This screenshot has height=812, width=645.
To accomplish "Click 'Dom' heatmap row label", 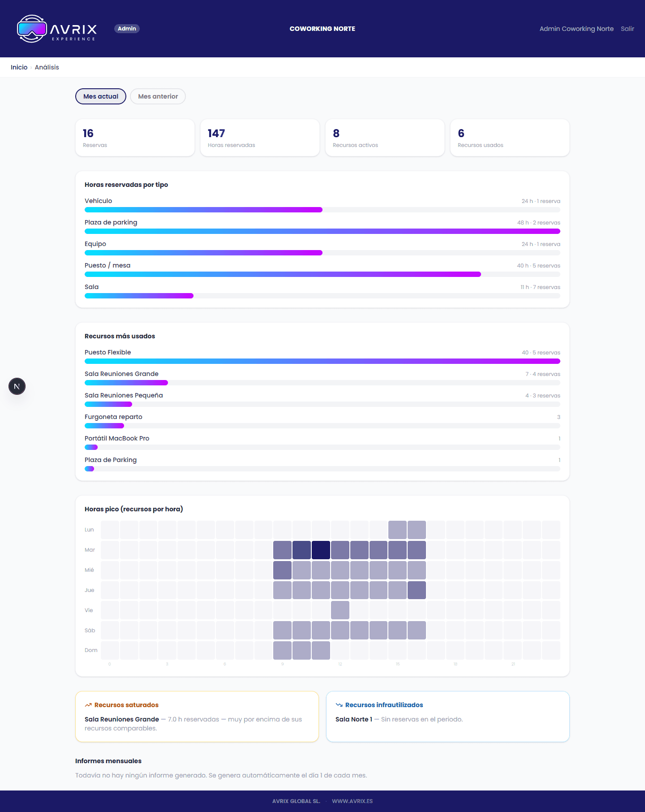I will click(x=91, y=650).
